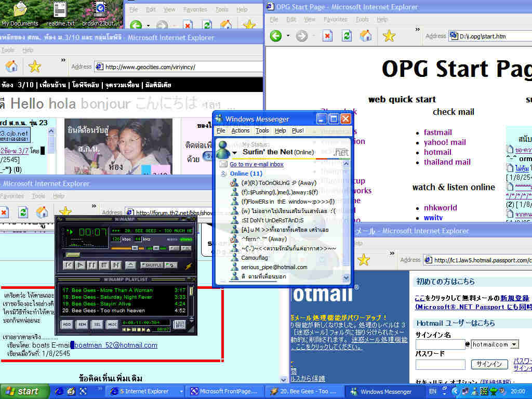The height and width of the screenshot is (399, 532).
Task: Click Home icon in forum.th2.net IE window
Action: (42, 212)
